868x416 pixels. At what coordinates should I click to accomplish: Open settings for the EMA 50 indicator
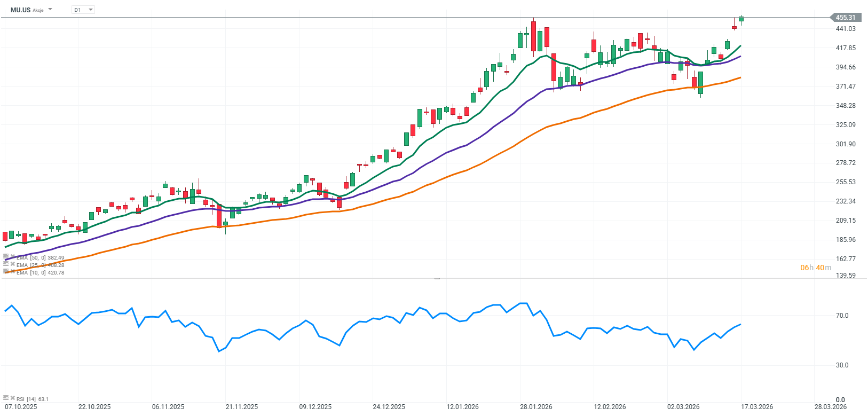(x=6, y=257)
